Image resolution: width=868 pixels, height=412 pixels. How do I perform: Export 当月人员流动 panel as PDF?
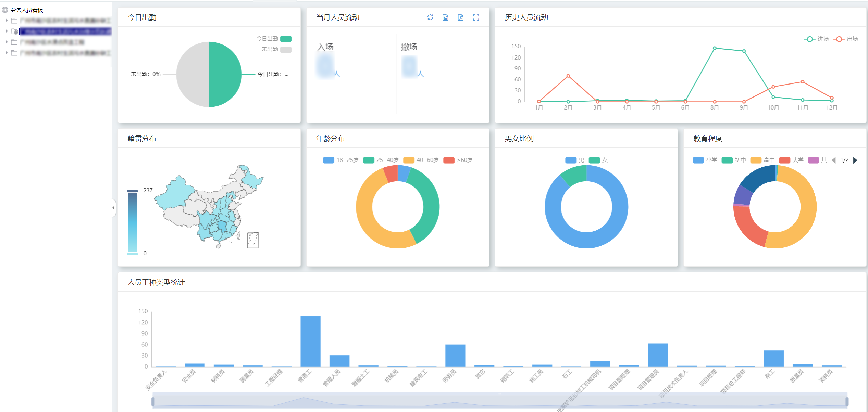click(x=461, y=17)
